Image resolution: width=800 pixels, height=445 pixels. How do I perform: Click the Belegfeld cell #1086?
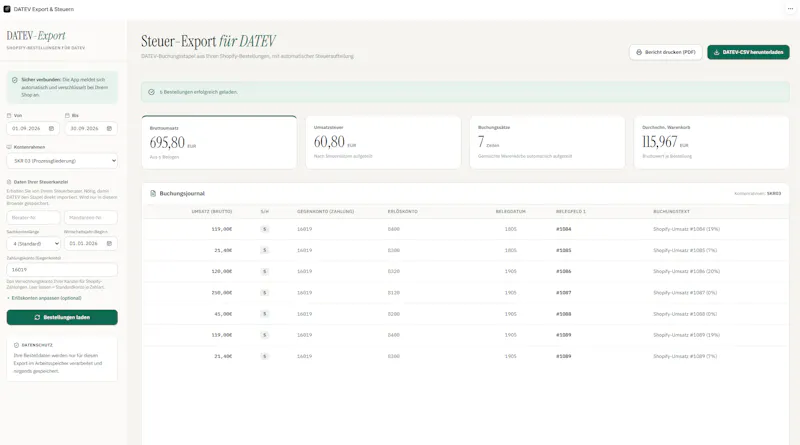[x=564, y=271]
